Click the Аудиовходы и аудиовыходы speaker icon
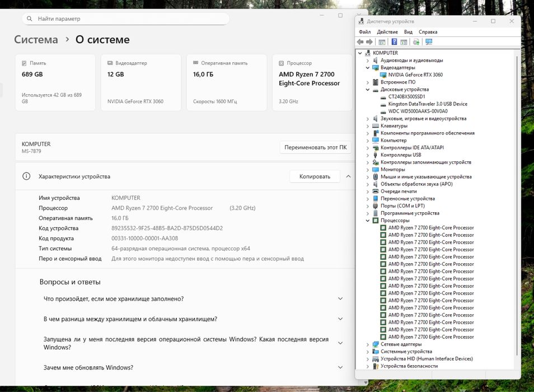534x392 pixels. pos(375,60)
